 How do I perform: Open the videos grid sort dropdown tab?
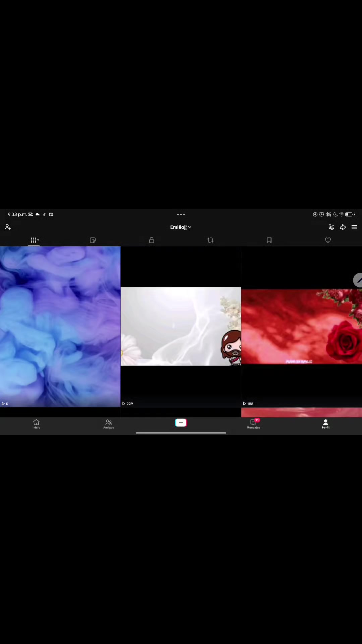coord(34,240)
